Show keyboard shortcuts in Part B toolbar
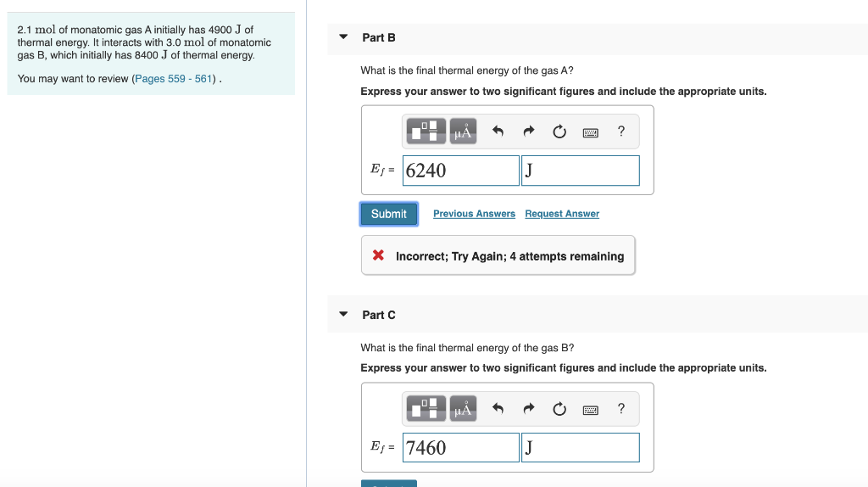Image resolution: width=868 pixels, height=487 pixels. click(590, 132)
